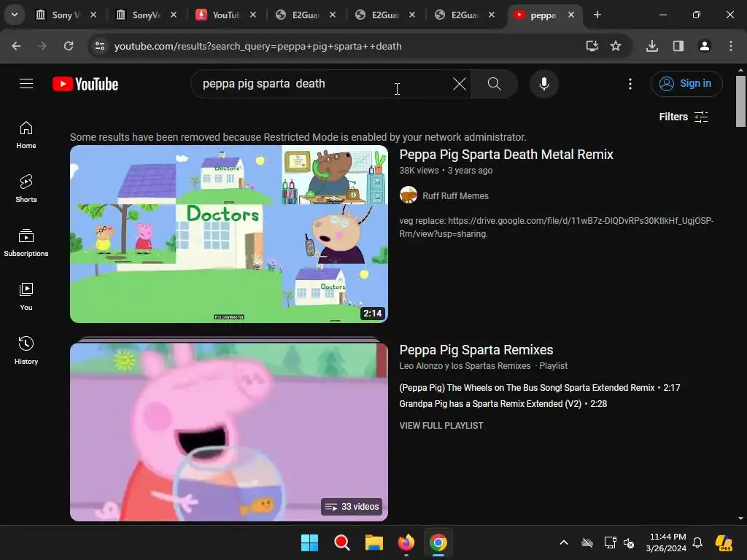Reload the page

tap(69, 46)
